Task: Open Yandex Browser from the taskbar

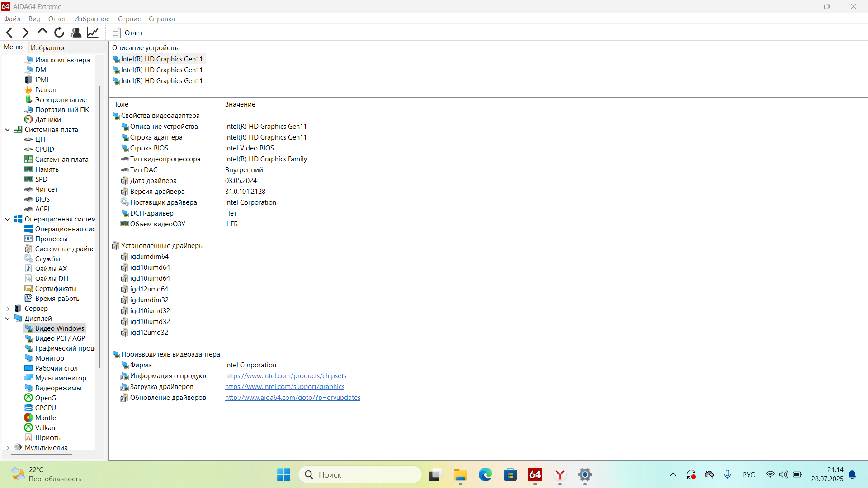Action: (560, 475)
